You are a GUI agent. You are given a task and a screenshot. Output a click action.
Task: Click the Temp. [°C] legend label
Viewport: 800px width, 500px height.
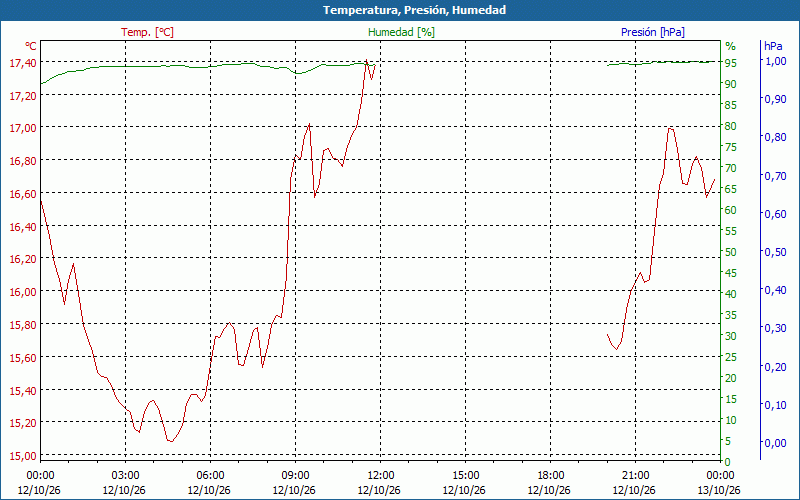[147, 32]
